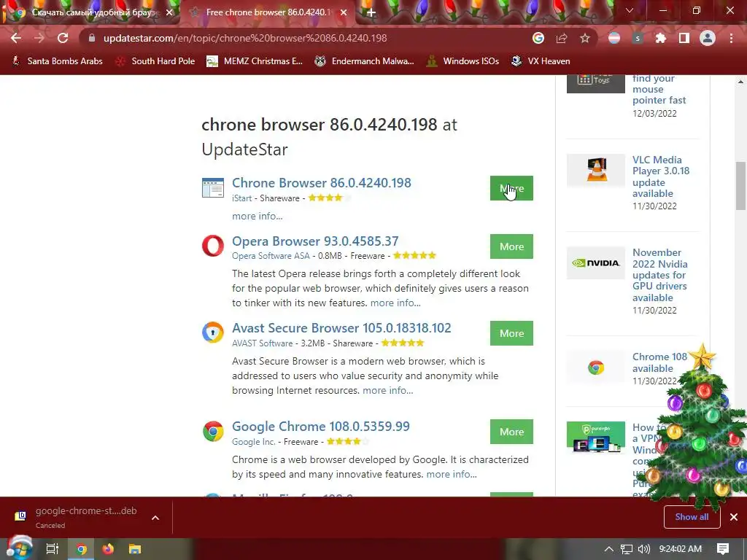Open File Explorer from the taskbar

tap(135, 549)
